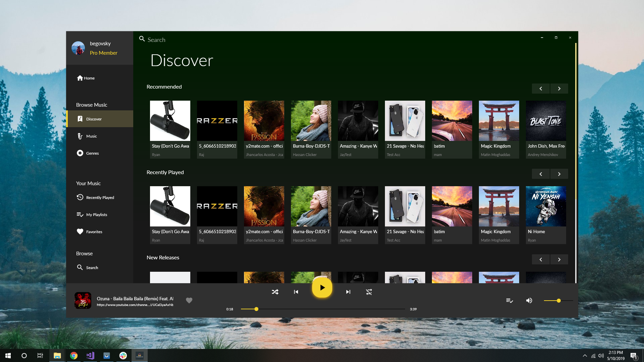Select Home in the sidebar
This screenshot has width=644, height=362.
89,78
